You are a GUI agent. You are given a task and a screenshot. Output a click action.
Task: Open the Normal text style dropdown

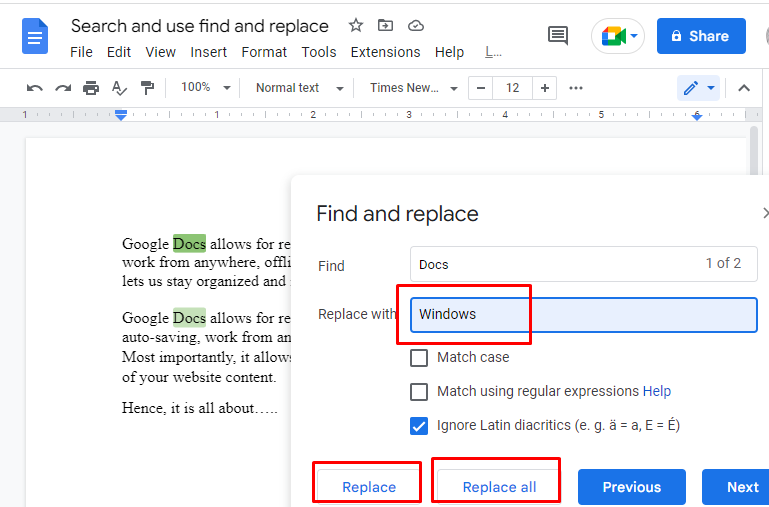299,88
